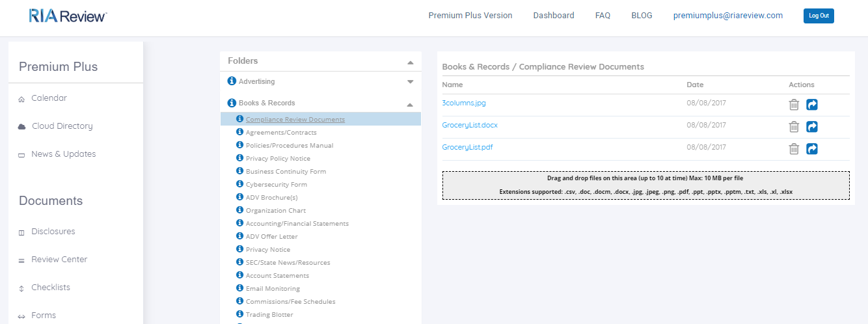
Task: Share 3columns.jpg with the arrow icon
Action: pyautogui.click(x=812, y=105)
